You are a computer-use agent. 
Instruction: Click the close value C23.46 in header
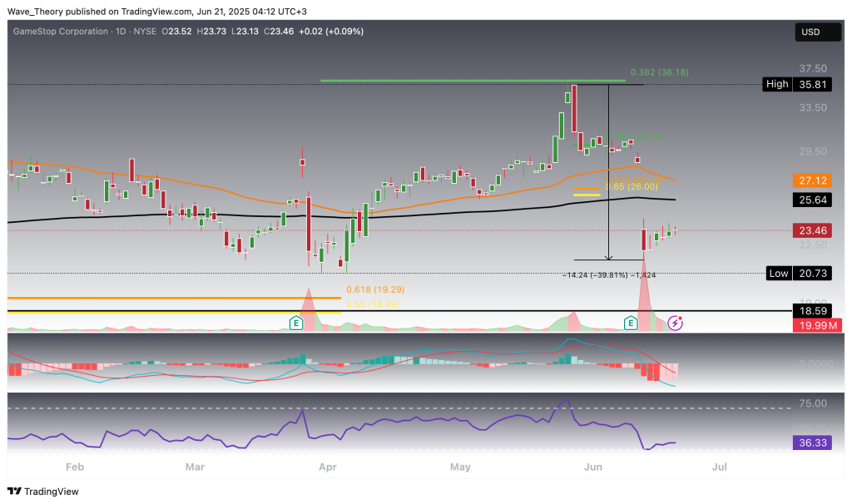tap(279, 32)
